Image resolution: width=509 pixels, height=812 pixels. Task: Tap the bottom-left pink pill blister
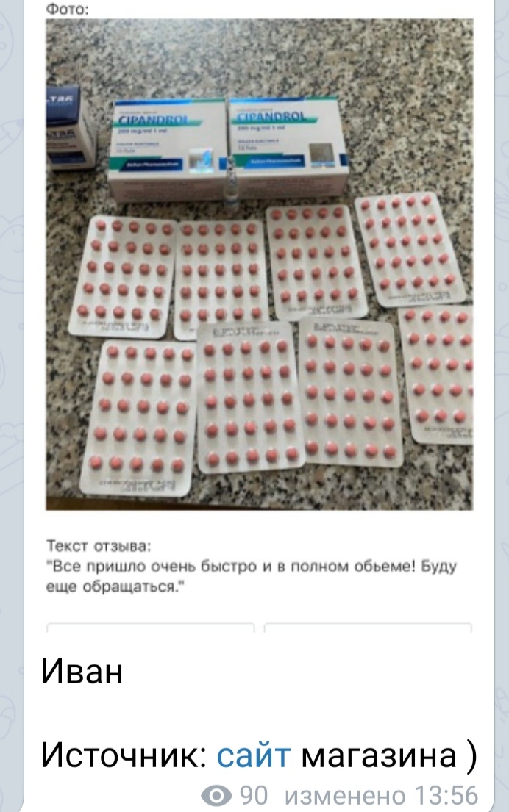pos(139,418)
